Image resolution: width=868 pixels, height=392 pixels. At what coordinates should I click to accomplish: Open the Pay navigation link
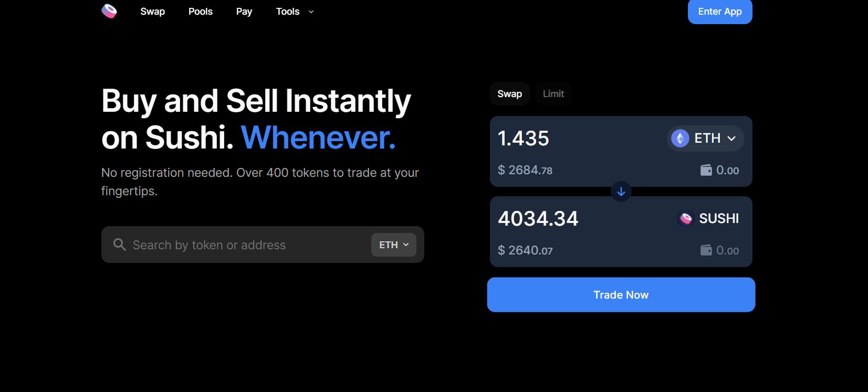click(244, 12)
